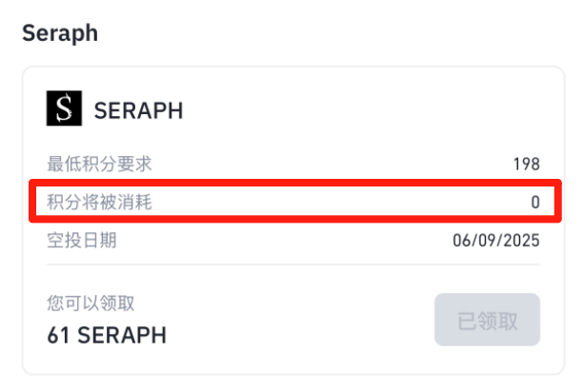
Task: Click the red highlighted points row
Action: [295, 201]
